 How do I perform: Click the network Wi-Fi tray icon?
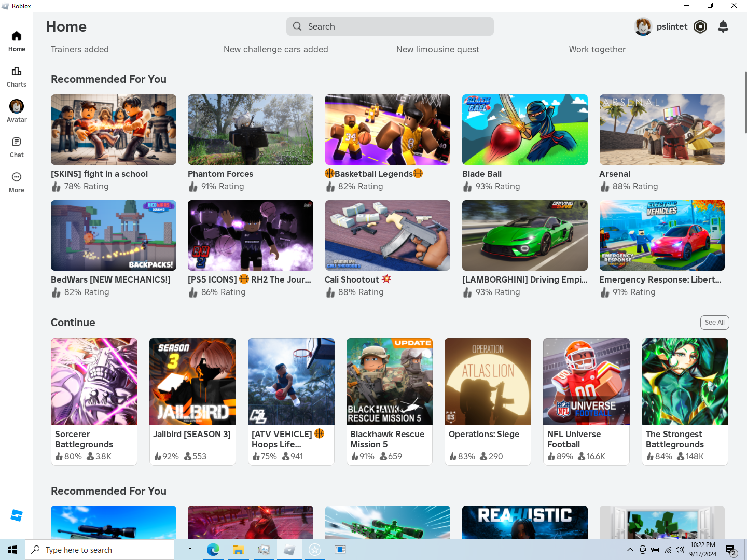click(x=668, y=550)
